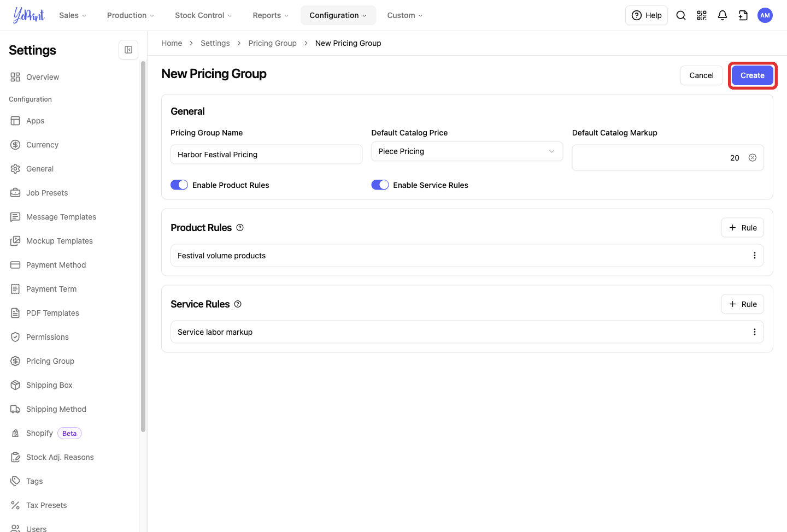Click the Cancel button
787x532 pixels.
tap(701, 75)
